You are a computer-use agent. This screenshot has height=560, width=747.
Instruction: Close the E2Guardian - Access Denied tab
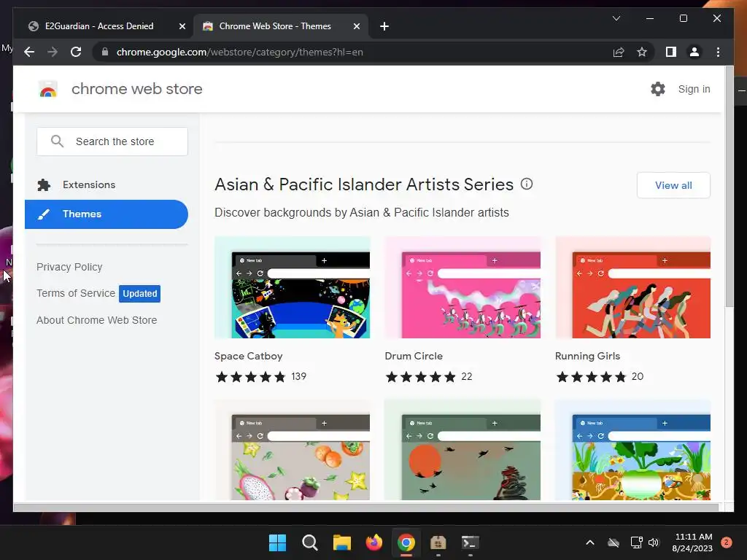tap(182, 26)
